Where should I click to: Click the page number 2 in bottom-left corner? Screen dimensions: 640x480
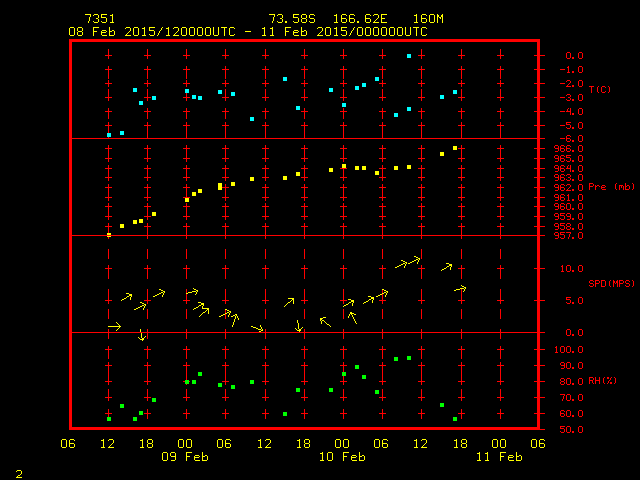pos(18,471)
